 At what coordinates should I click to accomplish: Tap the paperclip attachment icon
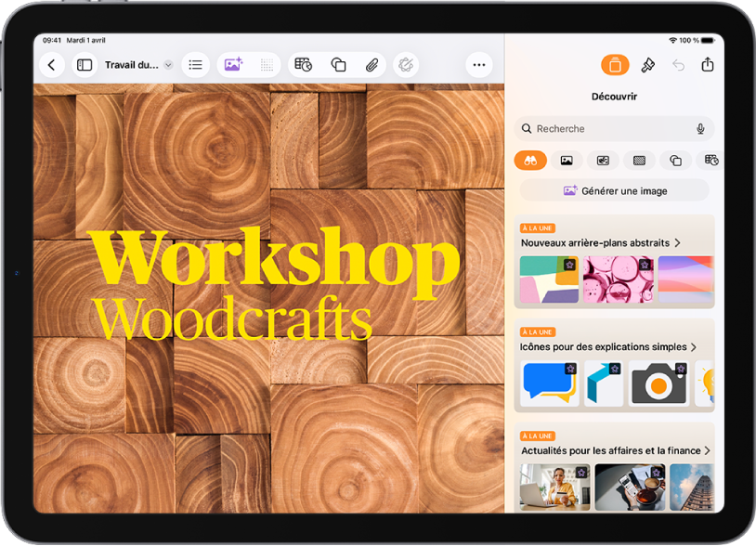(x=371, y=65)
